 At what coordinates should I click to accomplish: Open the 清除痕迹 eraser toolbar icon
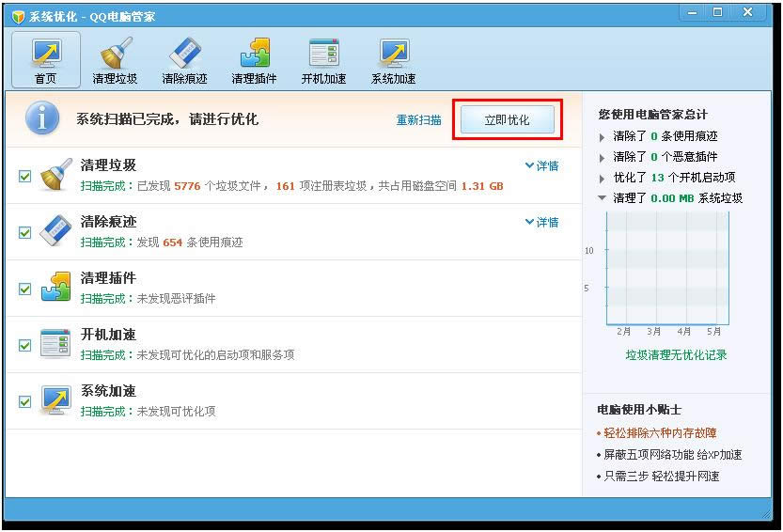coord(184,60)
